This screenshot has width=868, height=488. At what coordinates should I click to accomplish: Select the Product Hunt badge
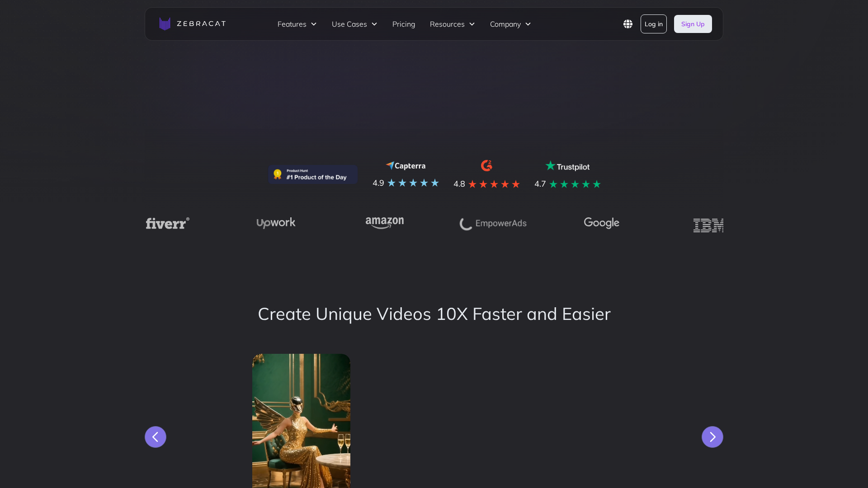click(x=312, y=174)
